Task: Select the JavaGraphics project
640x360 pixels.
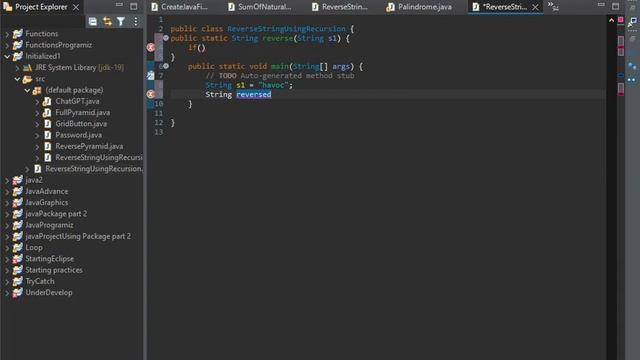Action: [x=47, y=202]
